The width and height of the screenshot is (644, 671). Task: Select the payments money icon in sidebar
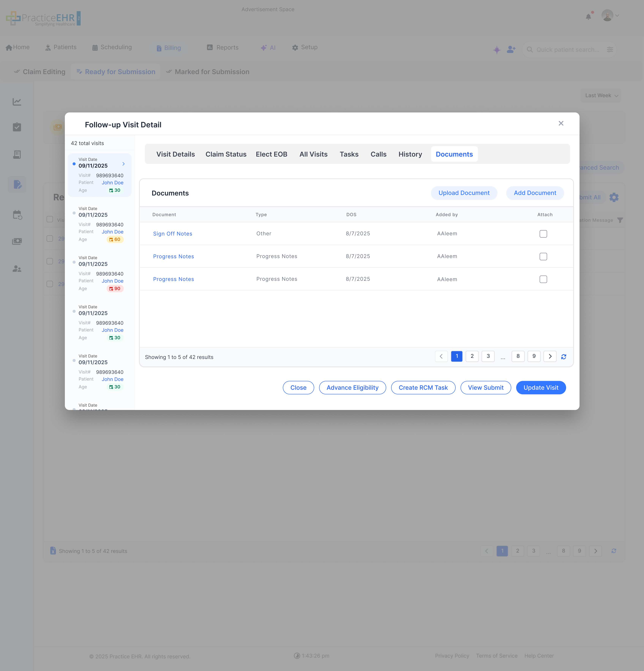[x=17, y=241]
